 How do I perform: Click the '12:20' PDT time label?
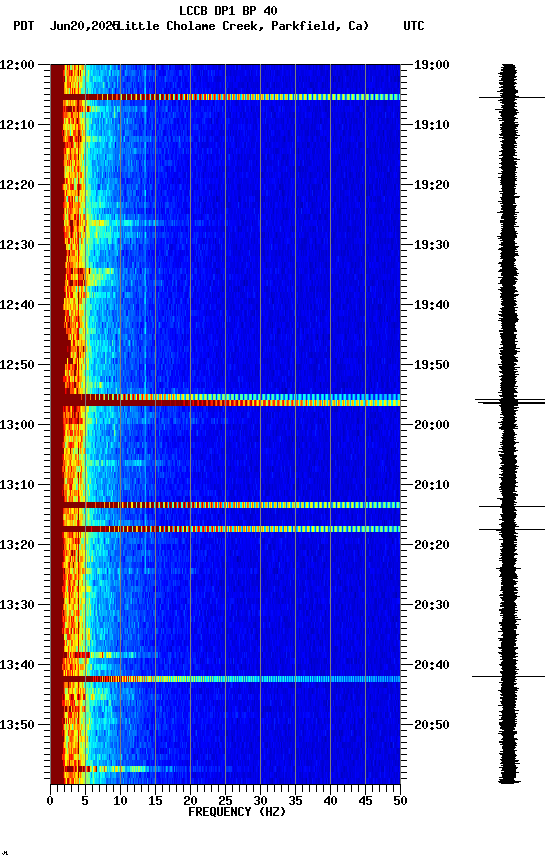click(x=17, y=185)
